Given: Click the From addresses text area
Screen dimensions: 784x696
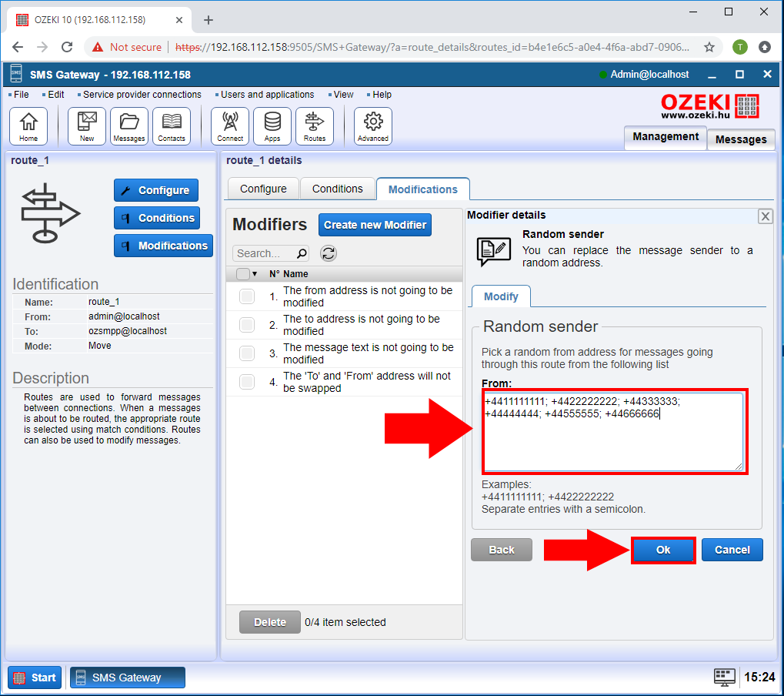Looking at the screenshot, I should click(x=614, y=432).
